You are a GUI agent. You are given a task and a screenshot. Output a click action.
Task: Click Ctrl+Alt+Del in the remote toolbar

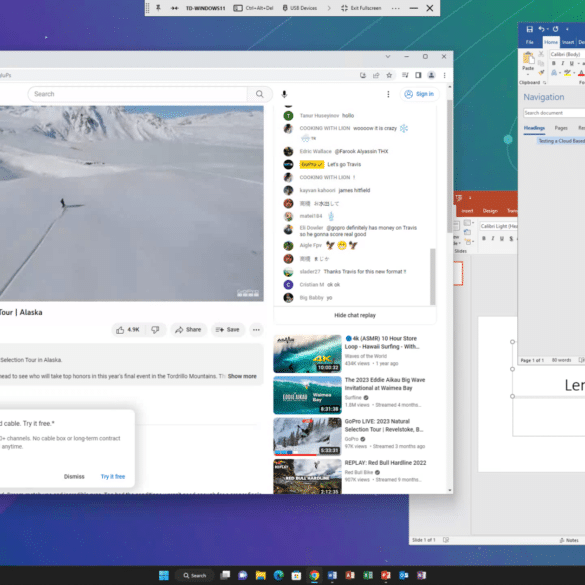[x=253, y=8]
